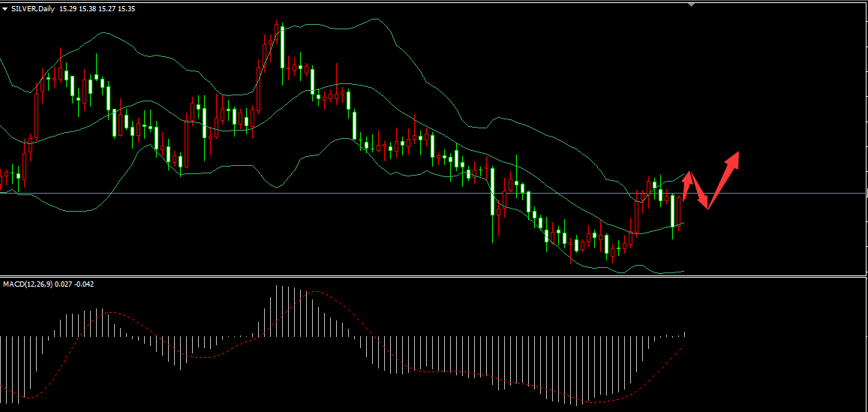Viewport: 868px width, 412px height.
Task: Click the splitter between price chart and MACD panel
Action: (432, 275)
